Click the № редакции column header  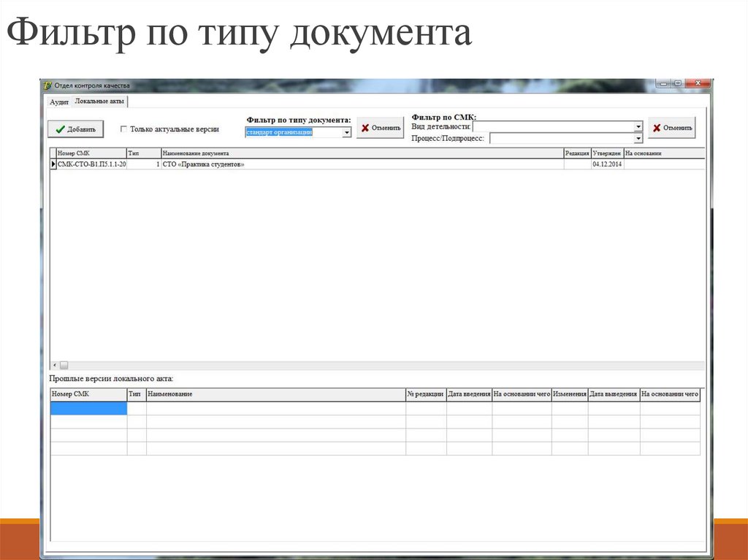(426, 394)
